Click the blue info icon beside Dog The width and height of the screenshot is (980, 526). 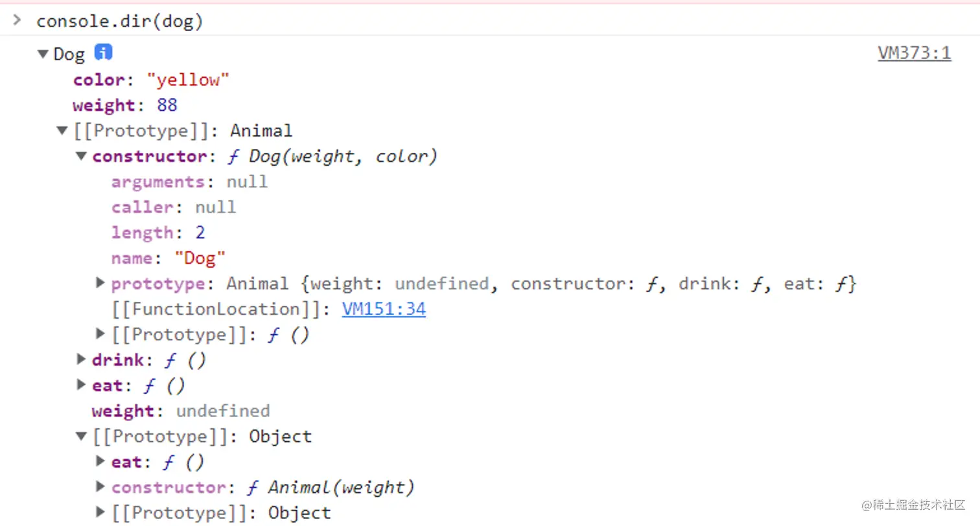click(103, 52)
